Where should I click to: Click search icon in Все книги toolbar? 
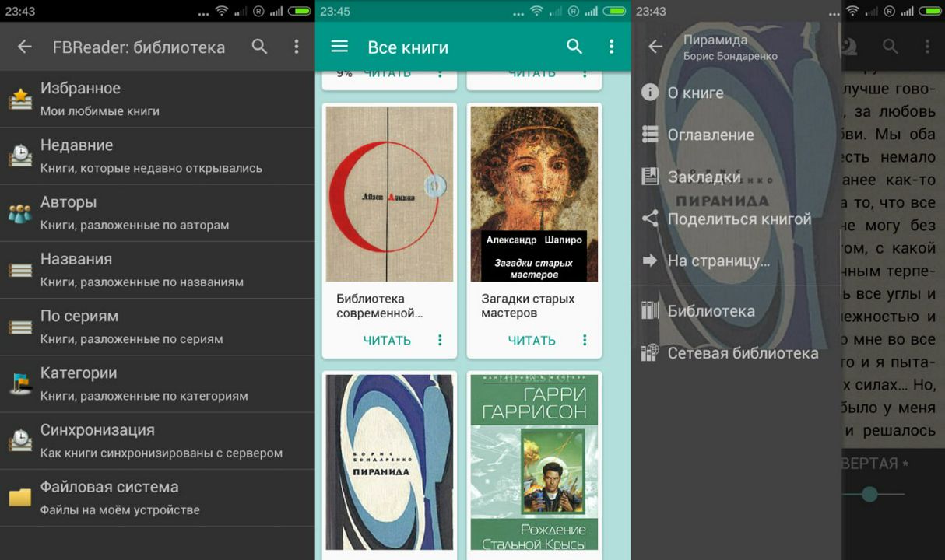coord(574,47)
